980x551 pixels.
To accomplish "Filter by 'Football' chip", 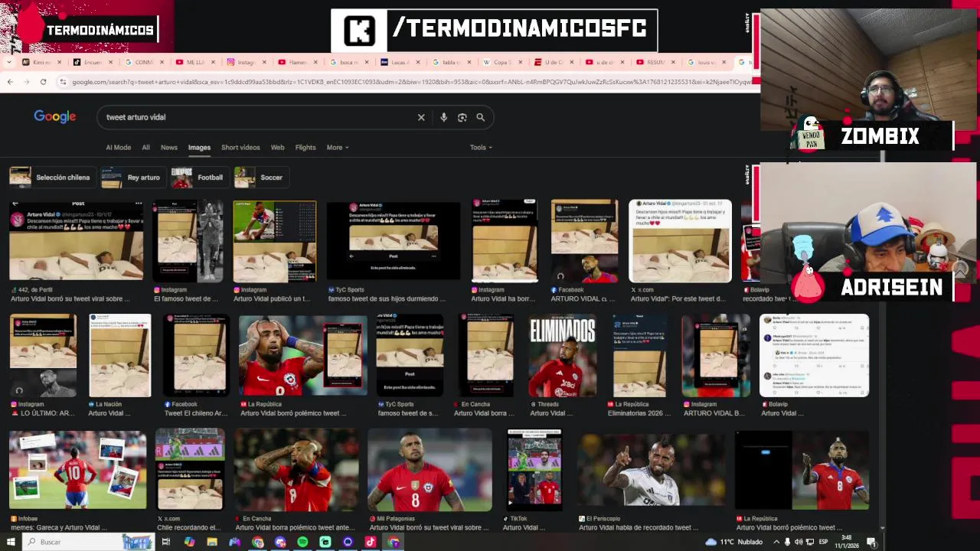I will [x=198, y=178].
